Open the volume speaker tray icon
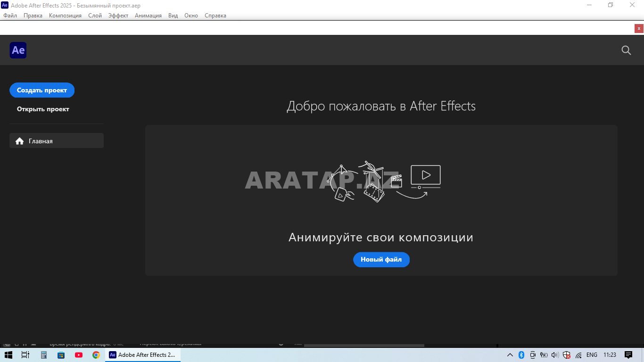This screenshot has height=362, width=644. point(555,355)
